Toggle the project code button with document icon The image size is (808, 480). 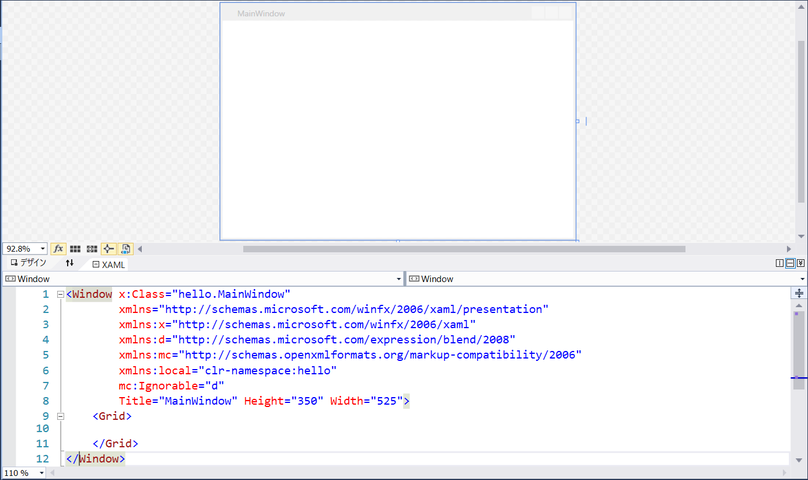click(125, 249)
